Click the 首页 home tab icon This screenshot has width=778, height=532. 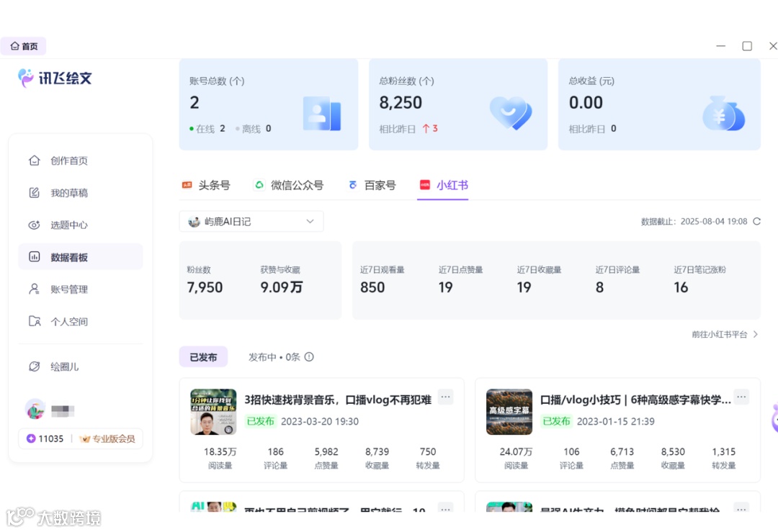click(15, 46)
